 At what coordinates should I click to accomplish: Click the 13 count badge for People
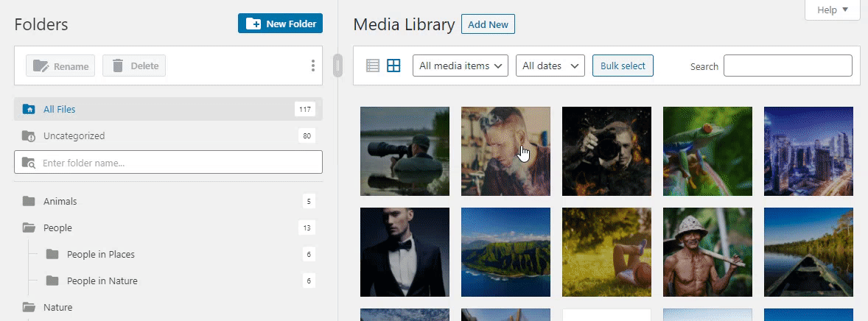(x=306, y=227)
